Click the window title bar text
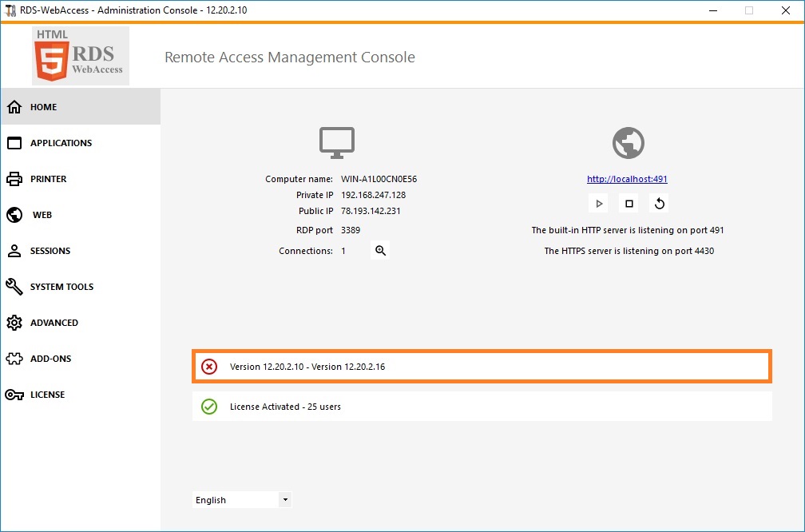Image resolution: width=805 pixels, height=532 pixels. (133, 10)
